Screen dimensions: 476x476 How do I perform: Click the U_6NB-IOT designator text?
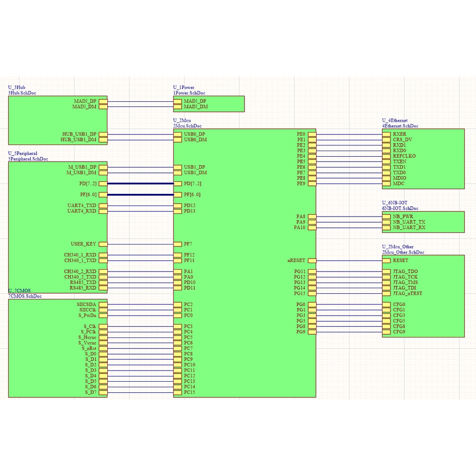coord(395,203)
